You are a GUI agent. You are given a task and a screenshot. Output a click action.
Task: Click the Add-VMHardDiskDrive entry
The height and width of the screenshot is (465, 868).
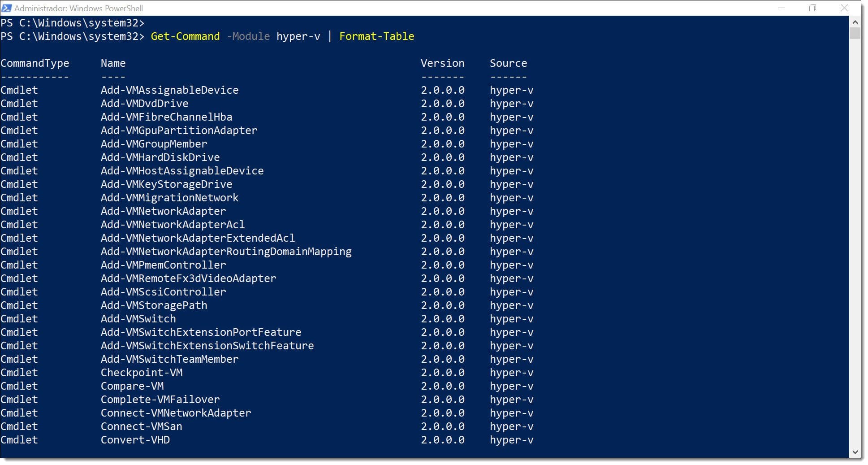160,157
